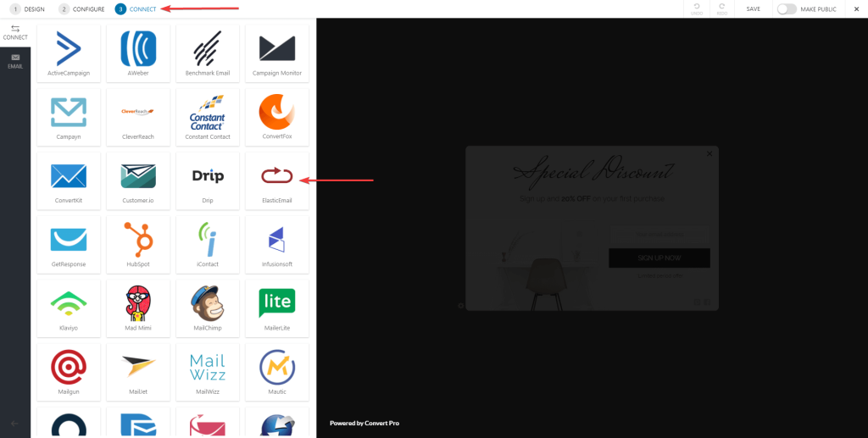
Task: Choose MailerLite integration
Action: [x=277, y=308]
